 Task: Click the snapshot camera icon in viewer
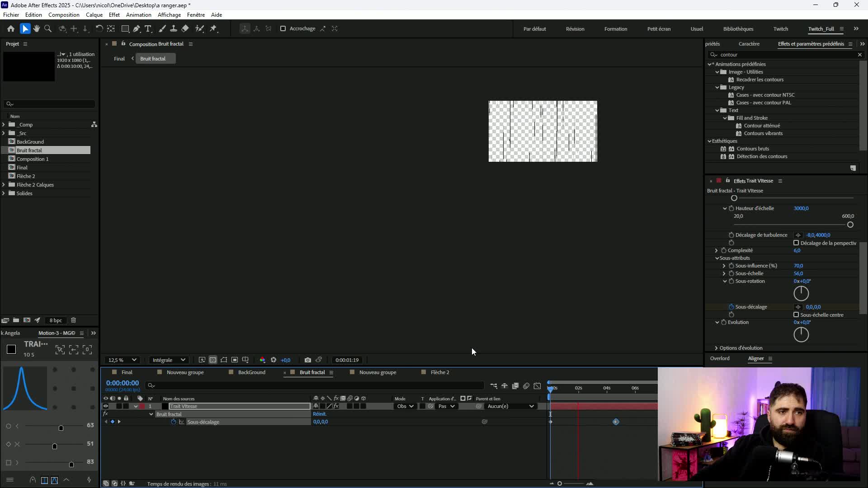click(308, 360)
